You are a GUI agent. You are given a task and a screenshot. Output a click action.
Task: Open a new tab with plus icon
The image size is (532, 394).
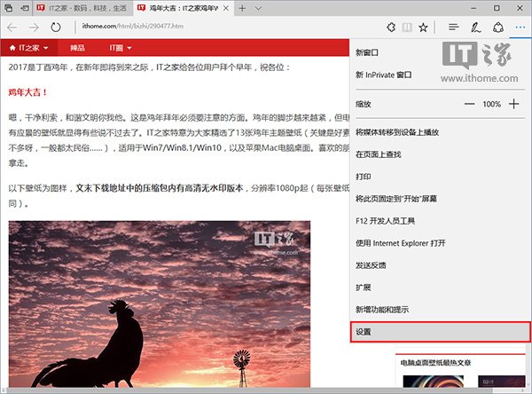point(242,8)
